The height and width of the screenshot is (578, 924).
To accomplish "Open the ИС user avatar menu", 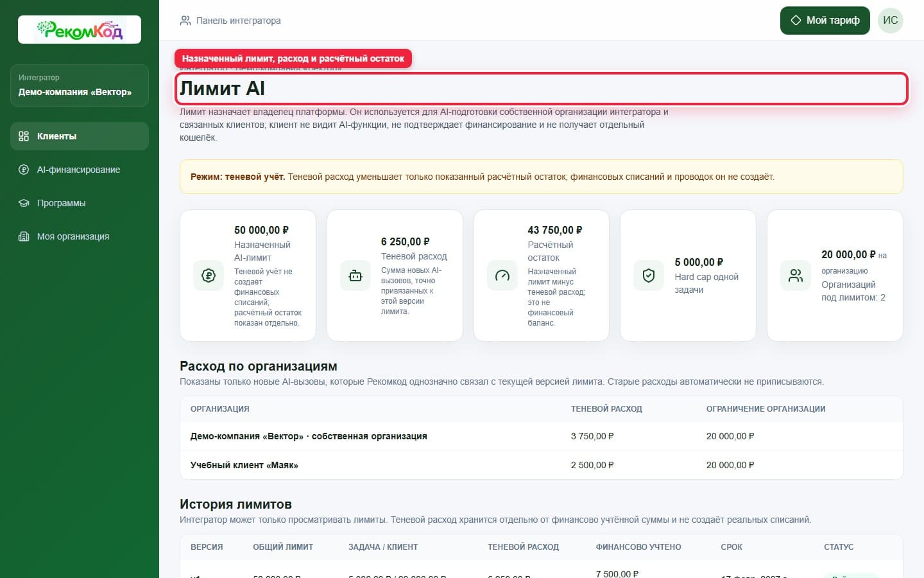I will pyautogui.click(x=891, y=21).
